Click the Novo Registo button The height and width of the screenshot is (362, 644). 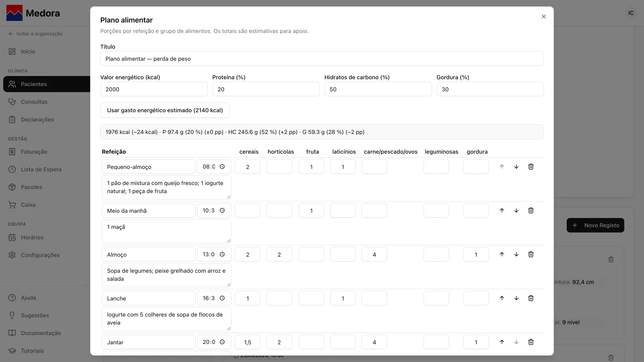pos(595,225)
